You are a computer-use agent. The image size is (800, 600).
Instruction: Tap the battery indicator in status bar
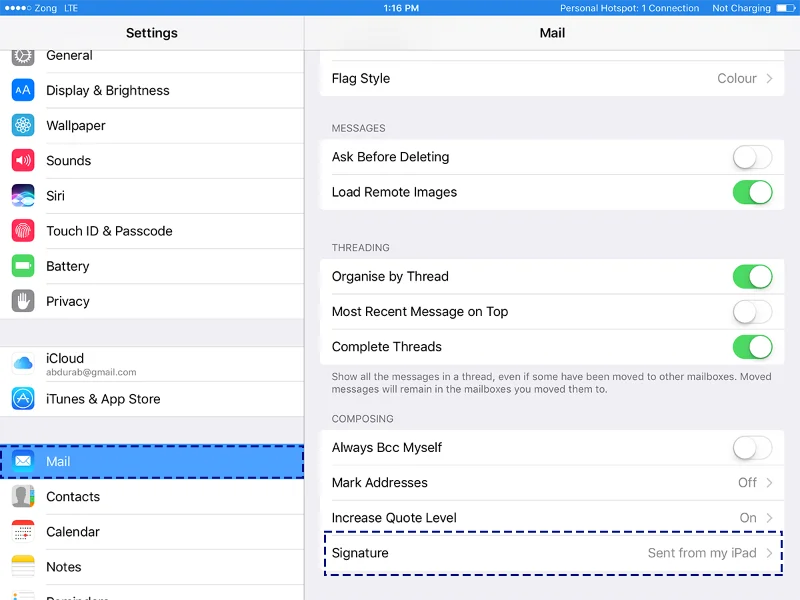tap(786, 8)
